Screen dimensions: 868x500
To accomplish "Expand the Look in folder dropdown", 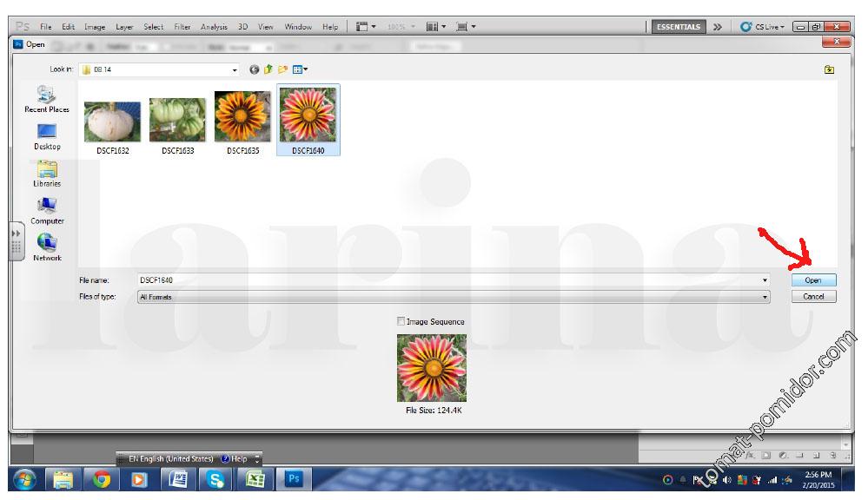I will (x=235, y=69).
